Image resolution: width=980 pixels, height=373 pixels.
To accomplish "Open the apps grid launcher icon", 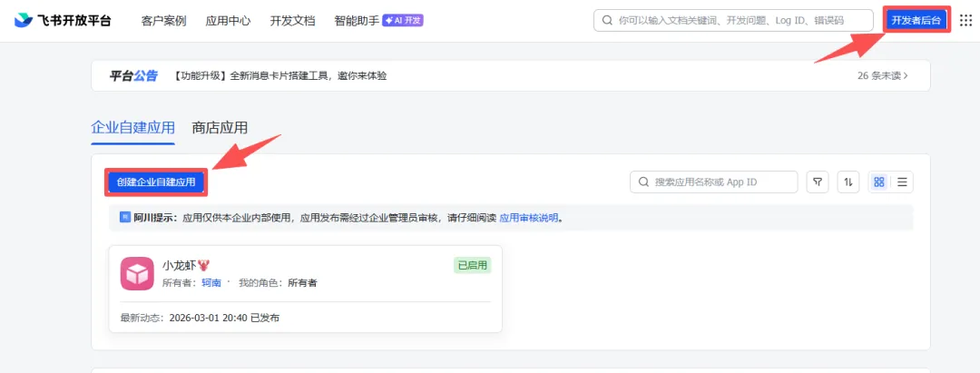I will (x=965, y=21).
